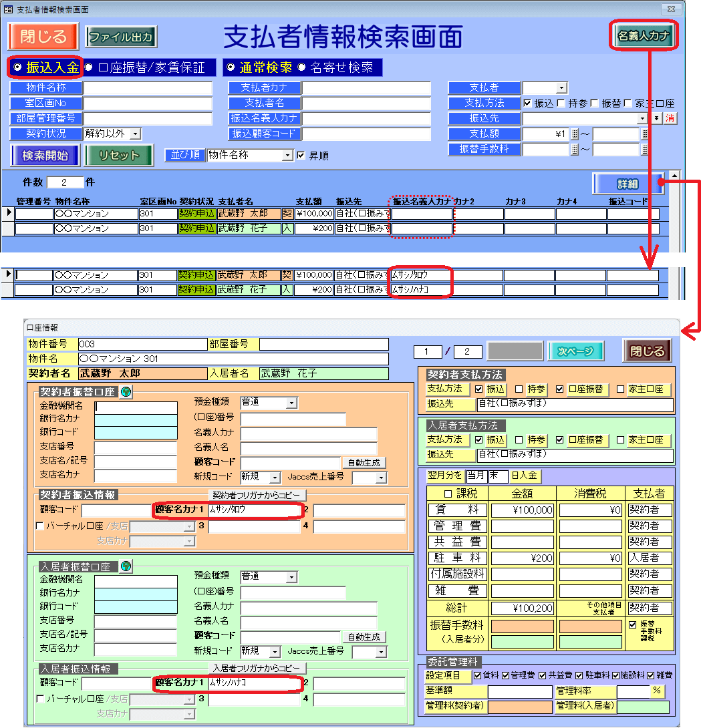Click the globe icon beside 契約者振替口座
Image resolution: width=707 pixels, height=728 pixels.
125,392
